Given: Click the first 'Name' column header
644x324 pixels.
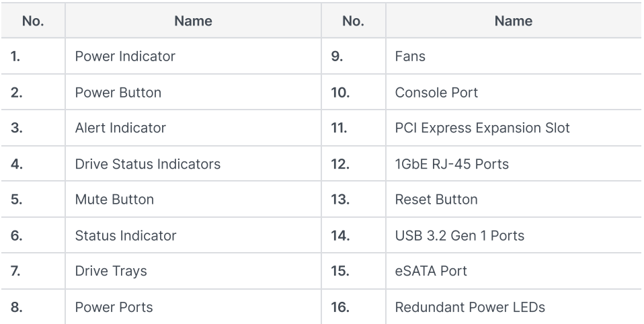Looking at the screenshot, I should pyautogui.click(x=193, y=21).
